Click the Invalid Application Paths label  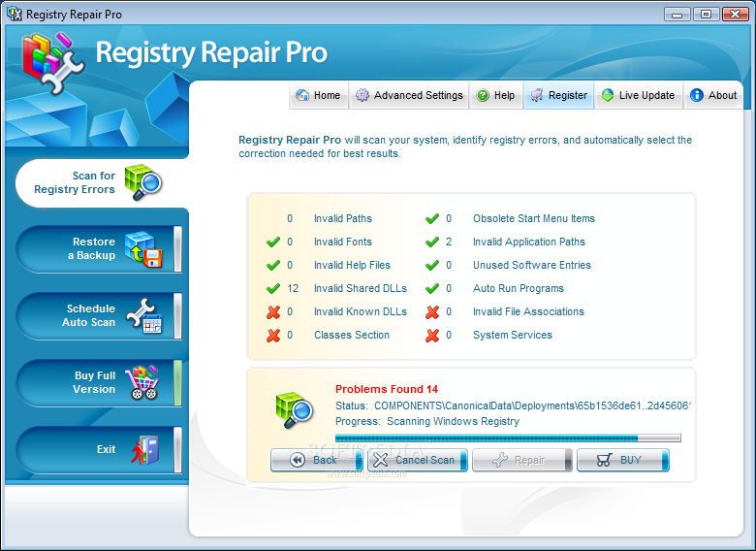tap(529, 242)
